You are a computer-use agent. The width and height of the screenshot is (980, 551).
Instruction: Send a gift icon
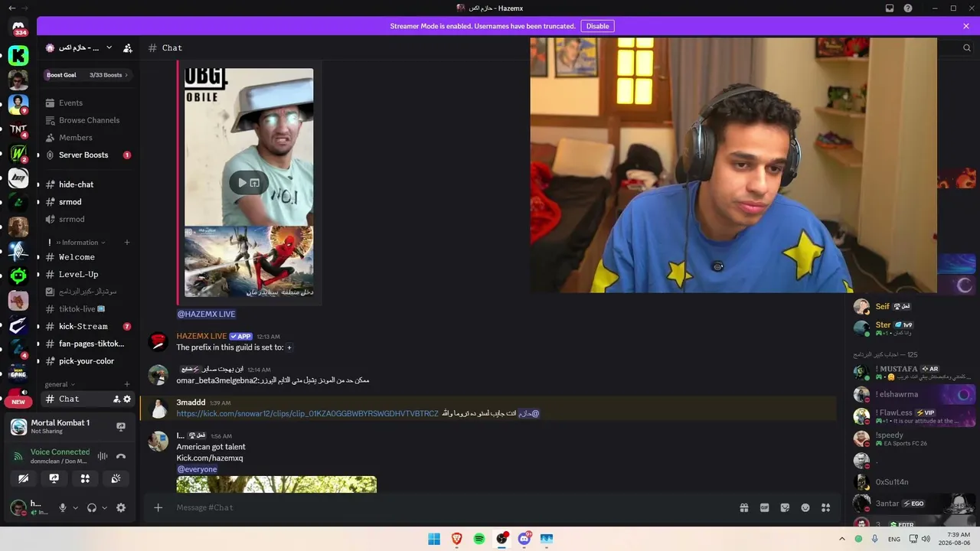[743, 507]
